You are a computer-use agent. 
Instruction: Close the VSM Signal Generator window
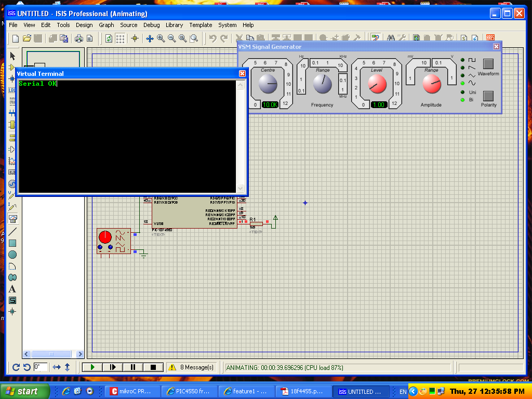tap(496, 46)
